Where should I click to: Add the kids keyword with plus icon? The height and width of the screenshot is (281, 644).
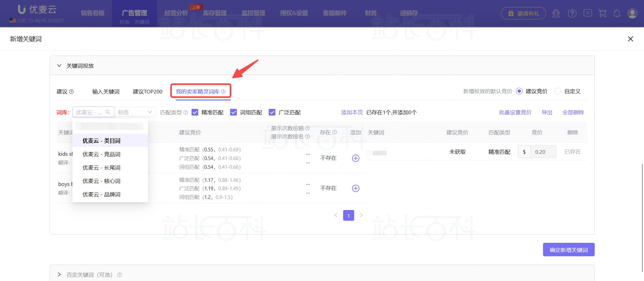click(356, 158)
